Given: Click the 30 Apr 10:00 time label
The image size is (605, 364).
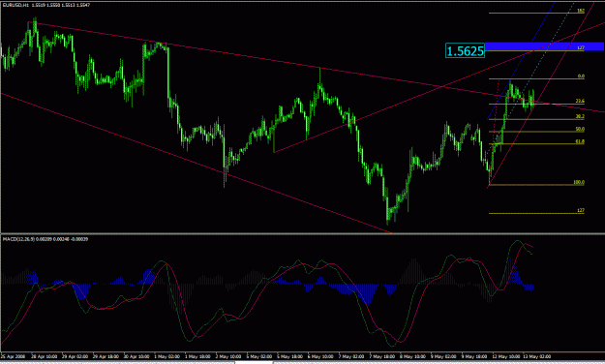Looking at the screenshot, I should [x=136, y=356].
